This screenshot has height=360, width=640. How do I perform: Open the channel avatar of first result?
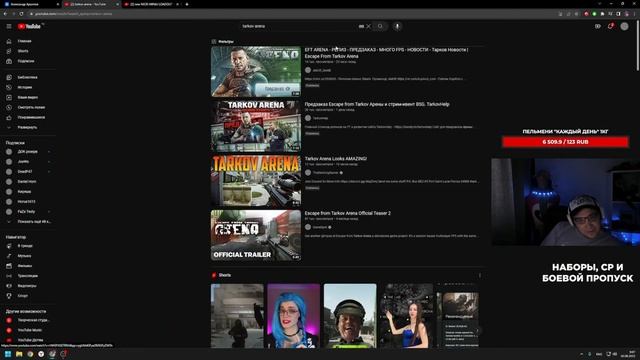[308, 70]
